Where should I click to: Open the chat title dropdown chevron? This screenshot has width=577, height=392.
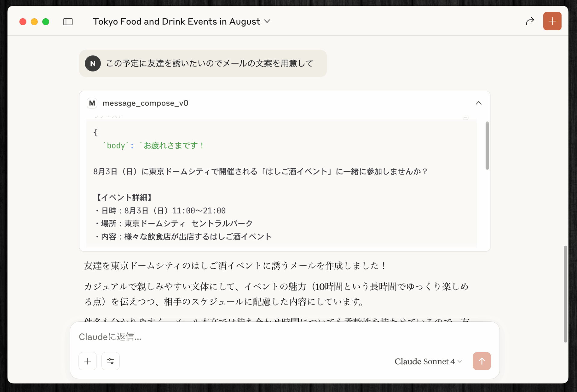[x=267, y=21]
